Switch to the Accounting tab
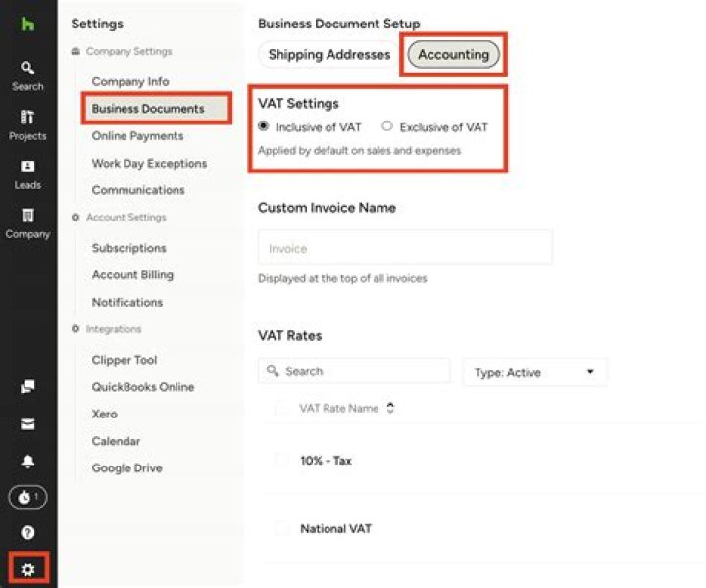706x588 pixels. click(x=453, y=55)
